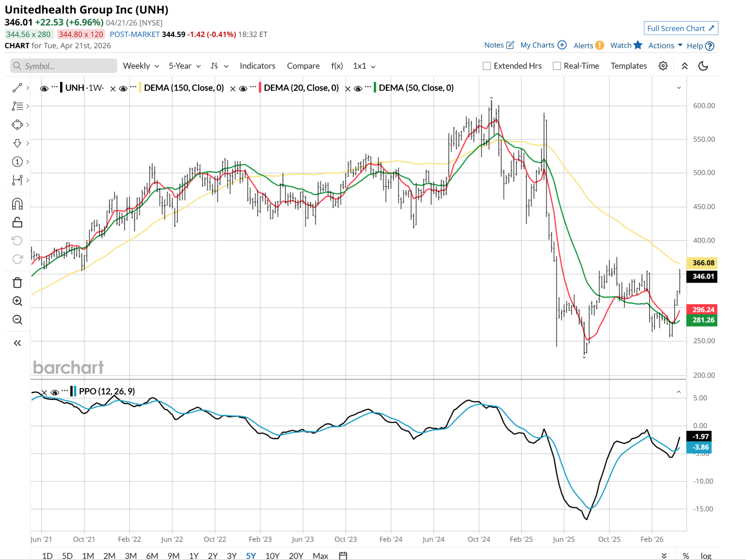This screenshot has width=746, height=560.
Task: Open the Templates link
Action: [628, 66]
